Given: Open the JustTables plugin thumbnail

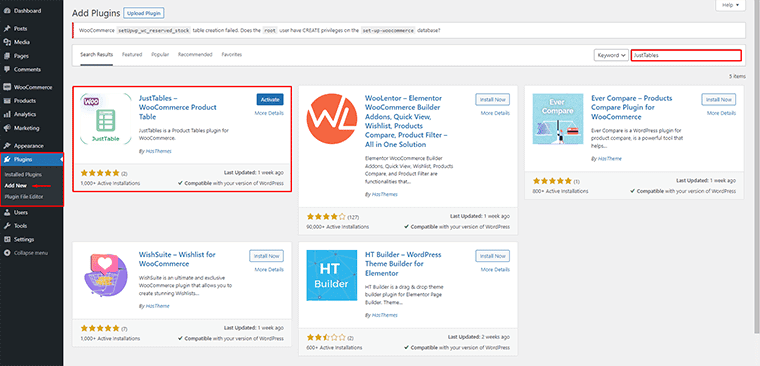Looking at the screenshot, I should pos(105,119).
